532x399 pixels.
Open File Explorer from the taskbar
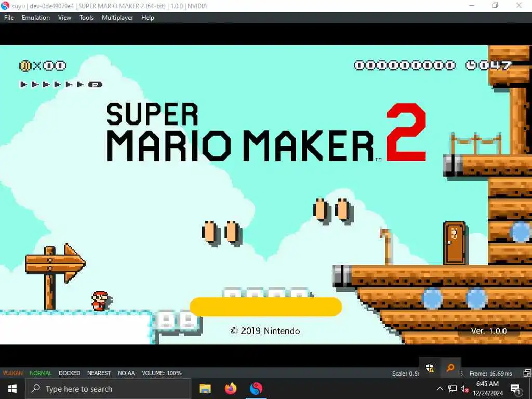click(x=205, y=389)
